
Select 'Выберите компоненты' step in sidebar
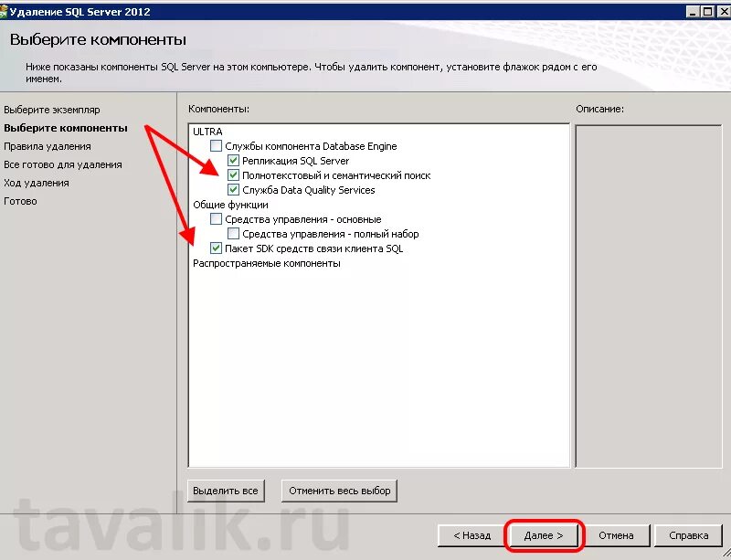(66, 128)
